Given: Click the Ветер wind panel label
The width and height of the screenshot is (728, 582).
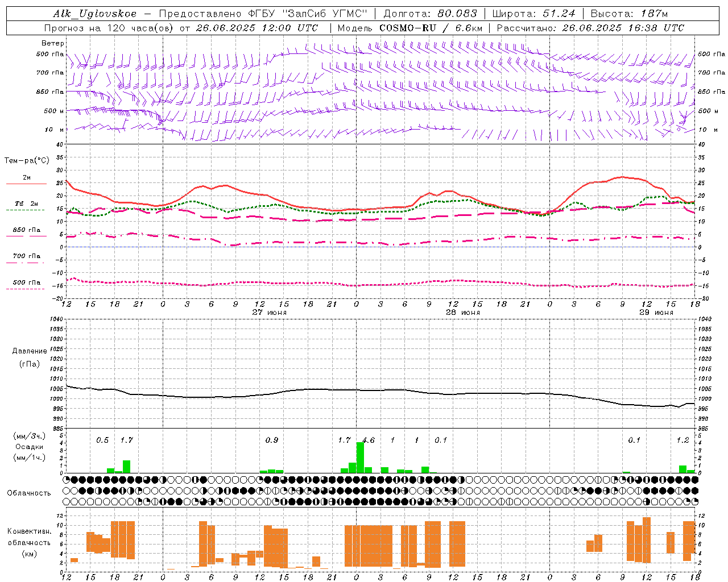Looking at the screenshot, I should [x=53, y=43].
